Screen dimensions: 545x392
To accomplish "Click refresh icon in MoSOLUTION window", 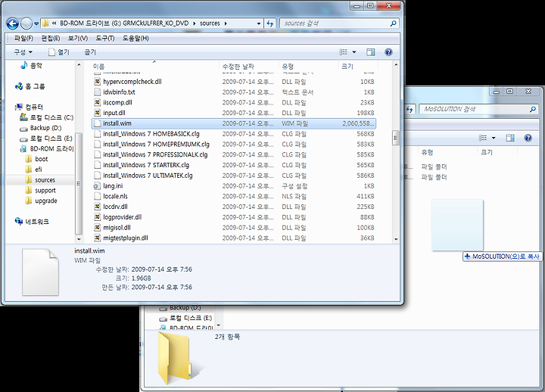I will (410, 109).
